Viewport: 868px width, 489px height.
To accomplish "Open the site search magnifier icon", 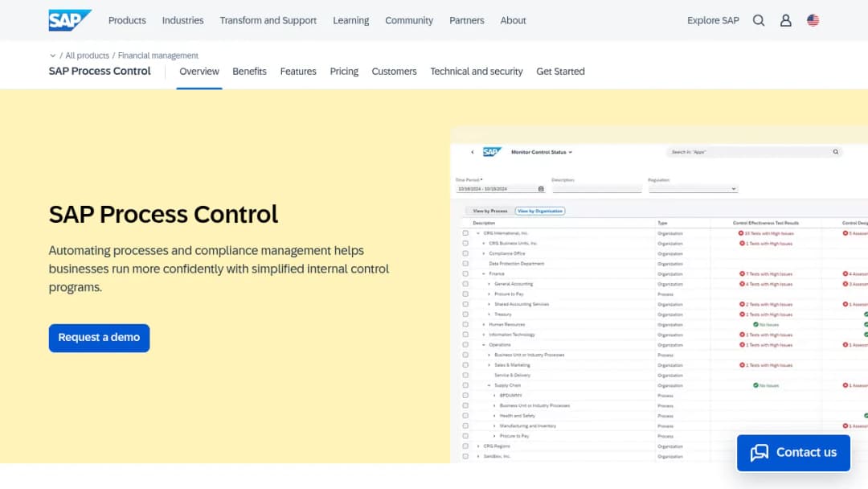I will tap(759, 20).
